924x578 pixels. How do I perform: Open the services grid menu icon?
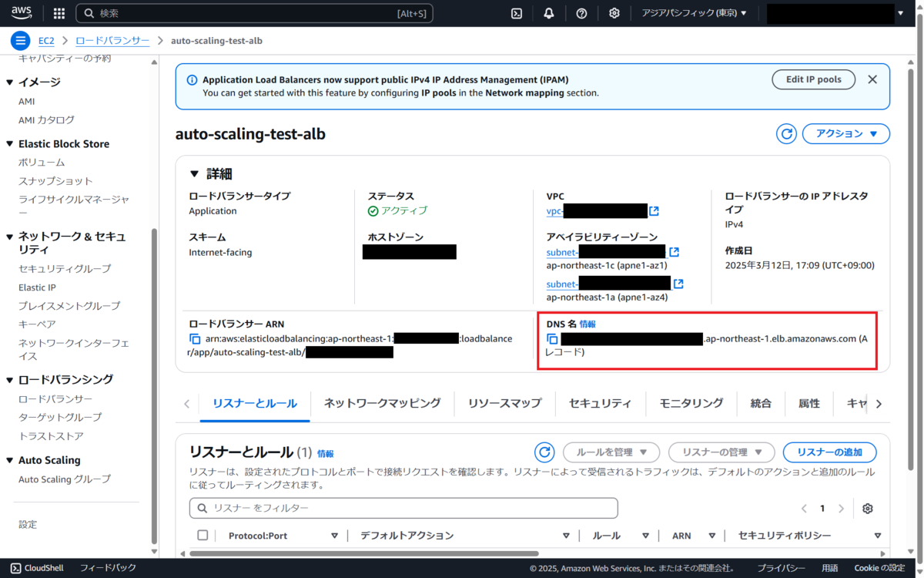(59, 13)
